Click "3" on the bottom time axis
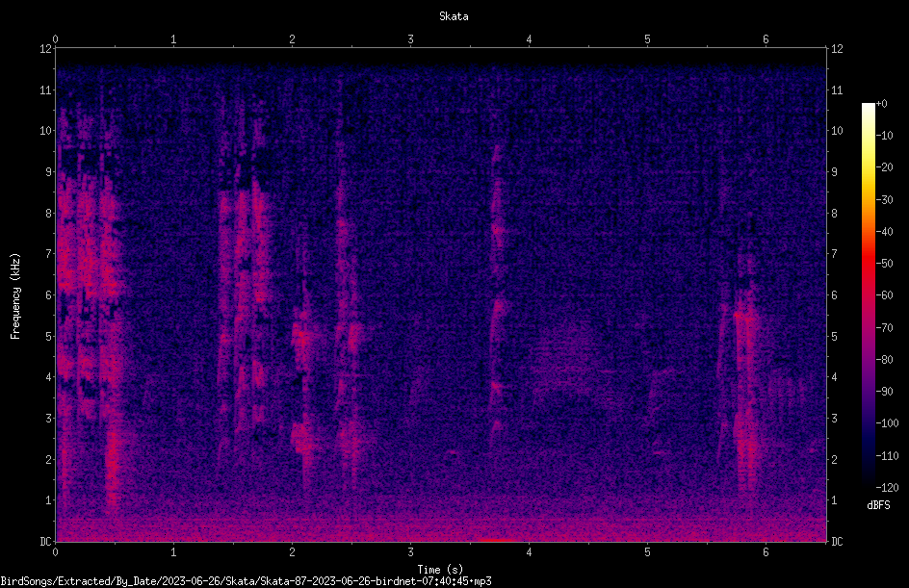909x588 pixels. click(410, 552)
